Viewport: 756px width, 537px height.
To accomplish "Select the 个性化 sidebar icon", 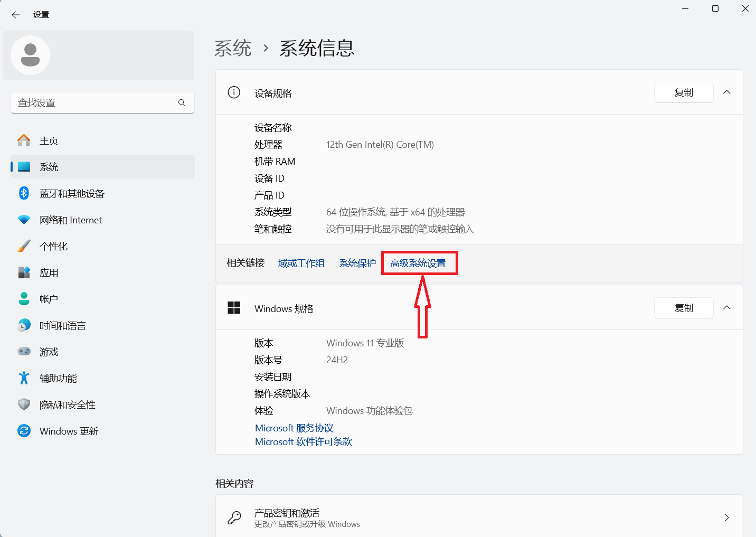I will [24, 246].
